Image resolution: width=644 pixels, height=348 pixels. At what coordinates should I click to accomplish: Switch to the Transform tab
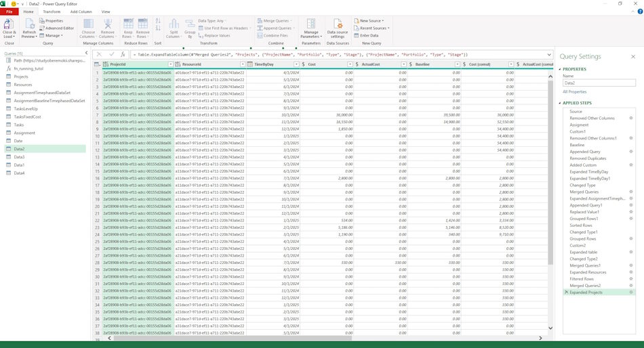52,12
